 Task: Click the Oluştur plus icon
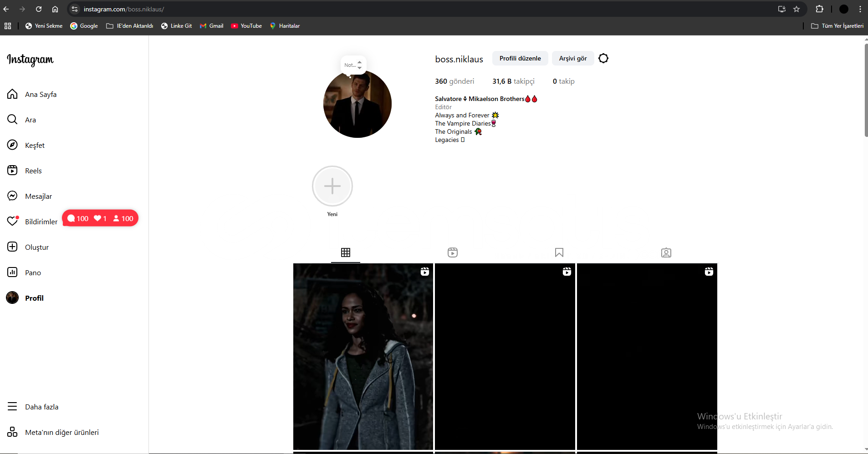pyautogui.click(x=12, y=247)
